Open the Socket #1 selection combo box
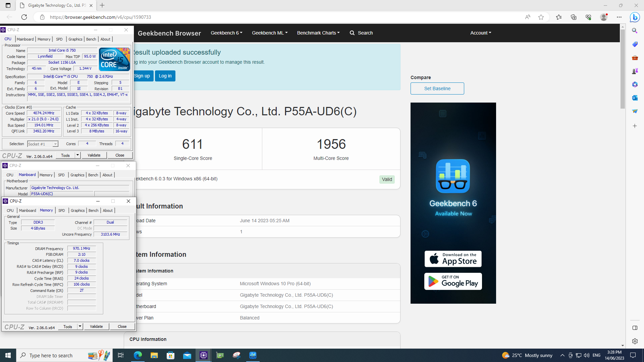 [x=43, y=144]
